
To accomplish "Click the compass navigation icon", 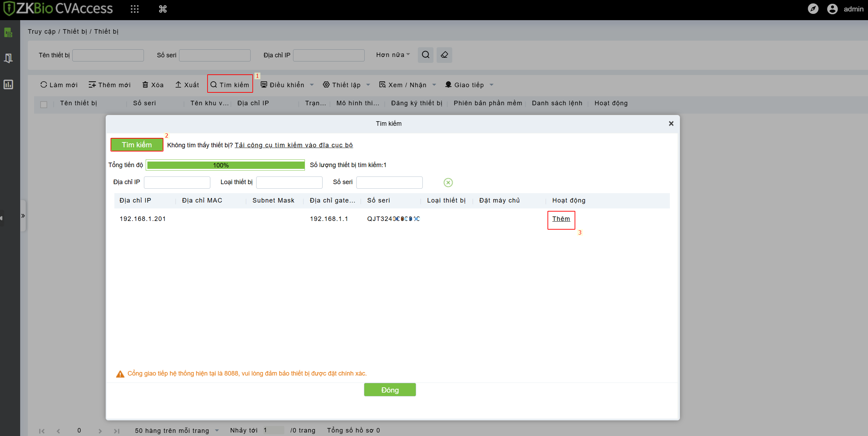I will tap(813, 9).
